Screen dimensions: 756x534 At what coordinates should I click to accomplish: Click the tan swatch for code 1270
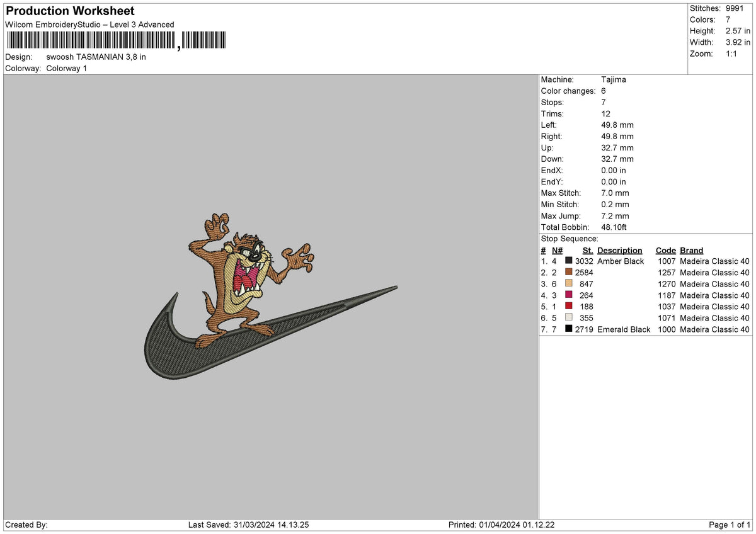tap(569, 284)
